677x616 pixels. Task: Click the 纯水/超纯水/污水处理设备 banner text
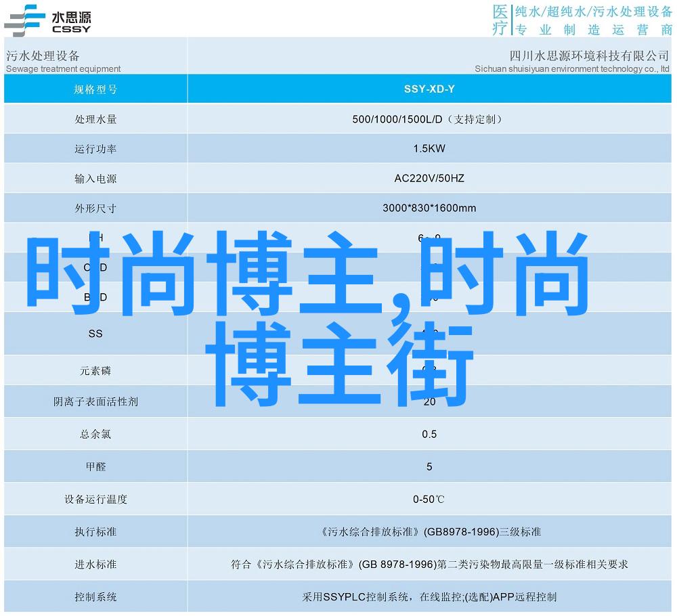click(594, 12)
